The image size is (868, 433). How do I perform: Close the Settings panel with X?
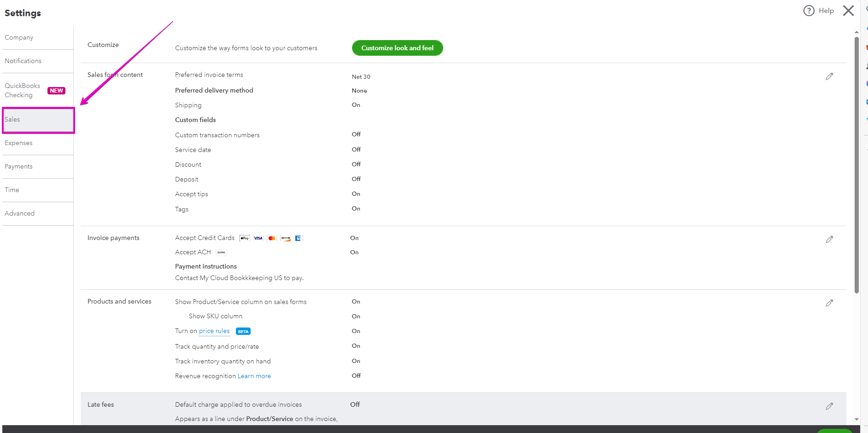click(x=848, y=11)
